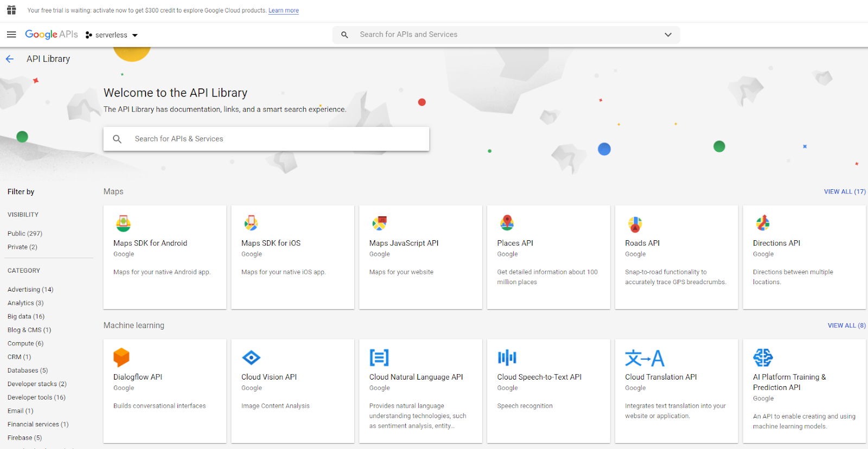Screen dimensions: 868x449
Task: Filter by Developer tools category
Action: [36, 397]
